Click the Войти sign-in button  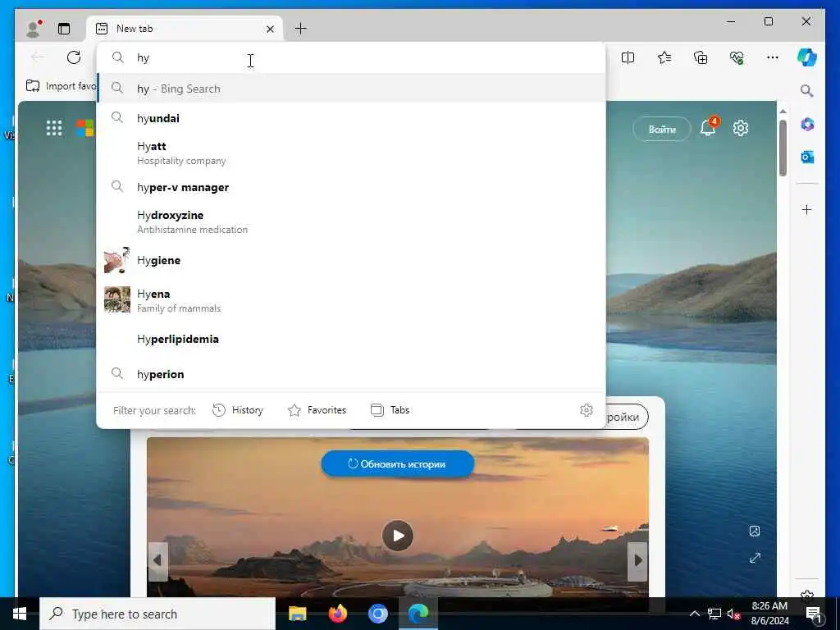coord(662,129)
